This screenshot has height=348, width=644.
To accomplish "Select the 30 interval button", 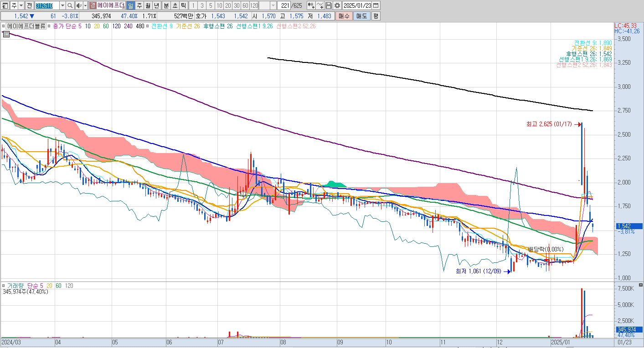I will [x=236, y=5].
